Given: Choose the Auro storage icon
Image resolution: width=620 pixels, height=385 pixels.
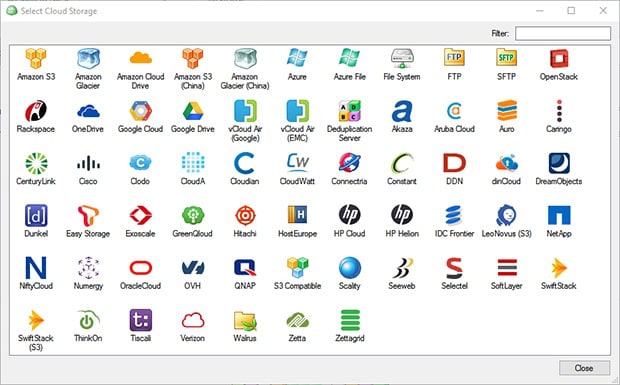Looking at the screenshot, I should pos(507,111).
